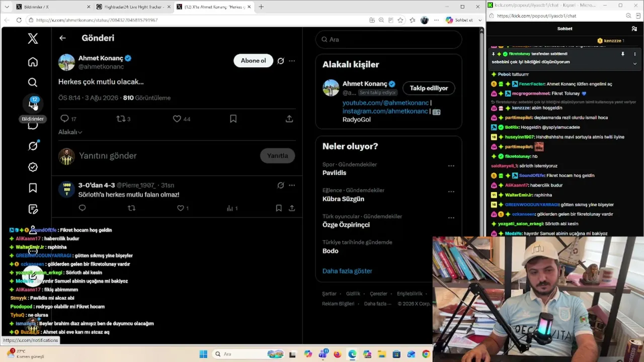Open the Şartlar footer link
The image size is (644, 362).
pyautogui.click(x=329, y=294)
